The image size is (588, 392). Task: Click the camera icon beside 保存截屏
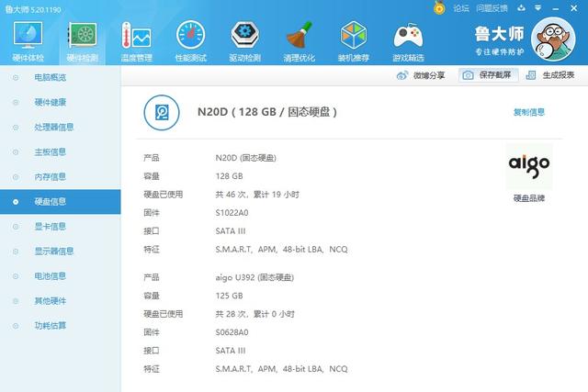(468, 75)
